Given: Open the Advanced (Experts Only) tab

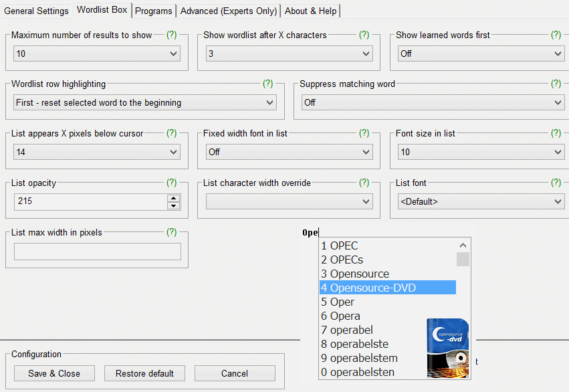Looking at the screenshot, I should 229,11.
